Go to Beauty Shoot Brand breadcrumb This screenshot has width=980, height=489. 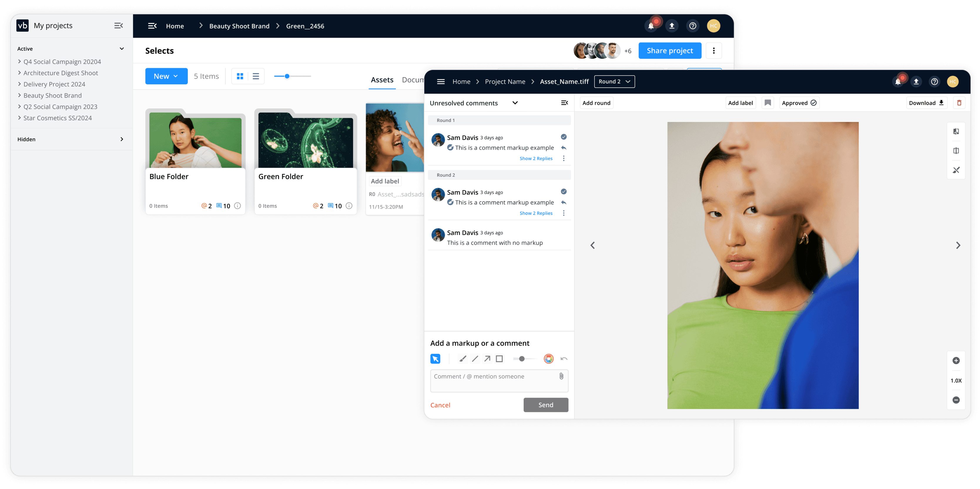click(239, 26)
